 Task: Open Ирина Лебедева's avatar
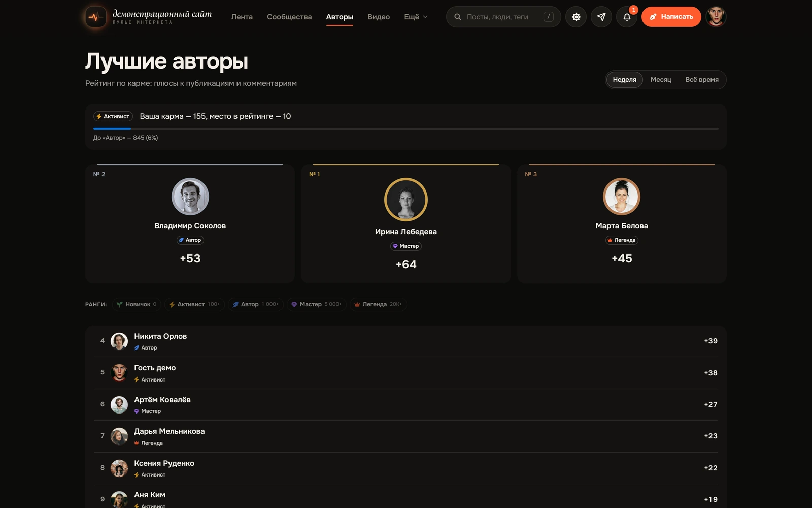click(x=406, y=200)
